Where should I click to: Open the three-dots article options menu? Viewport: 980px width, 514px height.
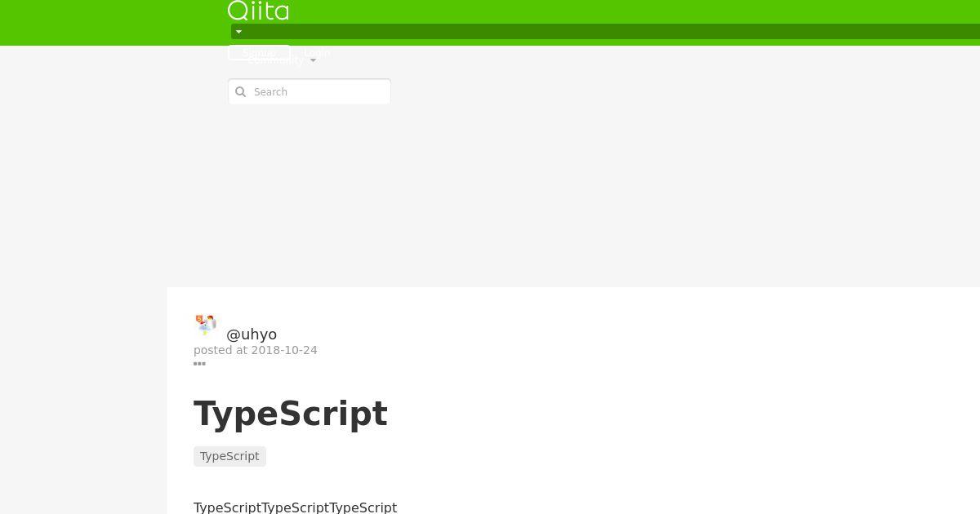(199, 364)
